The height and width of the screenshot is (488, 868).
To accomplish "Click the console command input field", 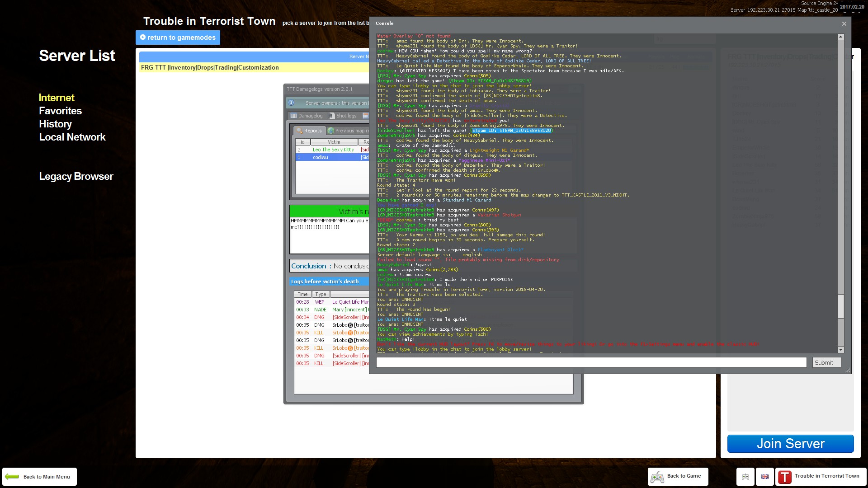I will (591, 362).
